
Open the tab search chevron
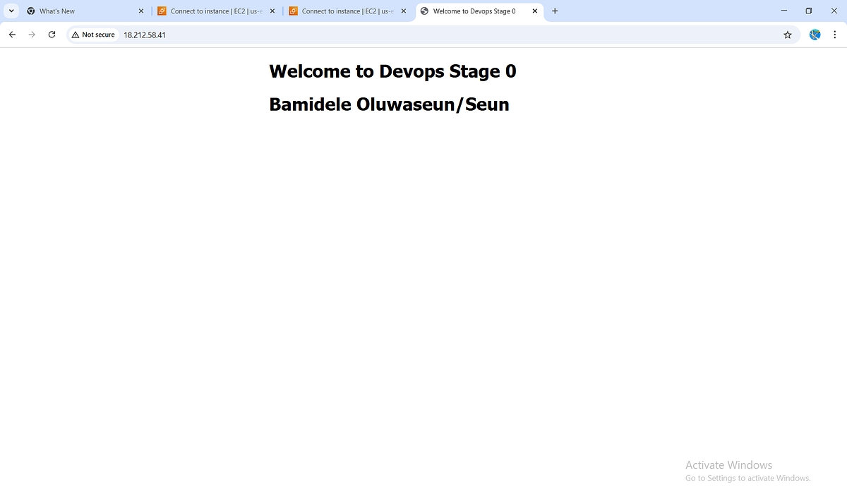[x=10, y=11]
